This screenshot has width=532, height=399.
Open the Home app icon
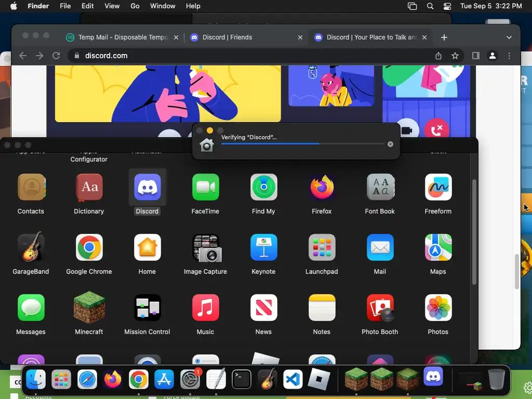point(147,247)
